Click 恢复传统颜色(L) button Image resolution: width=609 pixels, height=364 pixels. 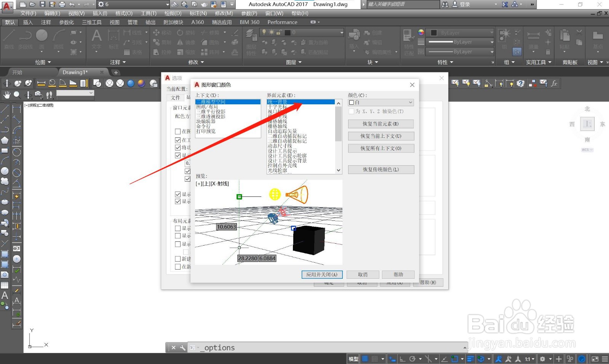click(381, 169)
